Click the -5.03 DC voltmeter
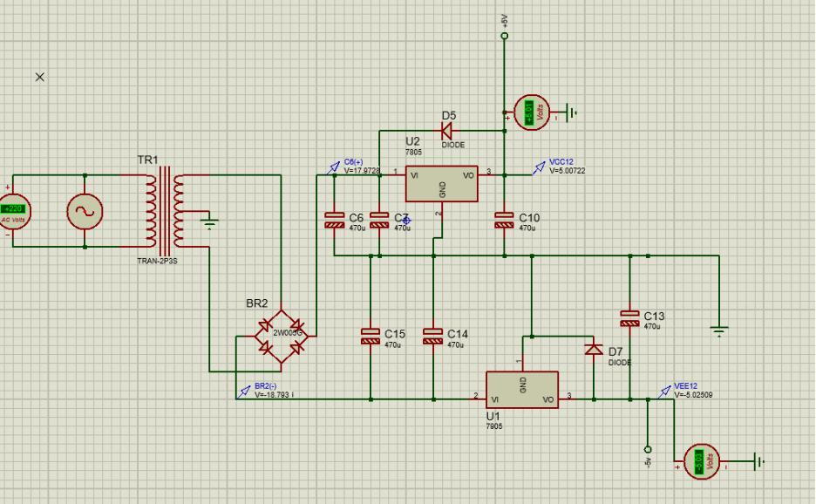Screen dimensions: 816x504 (702, 461)
